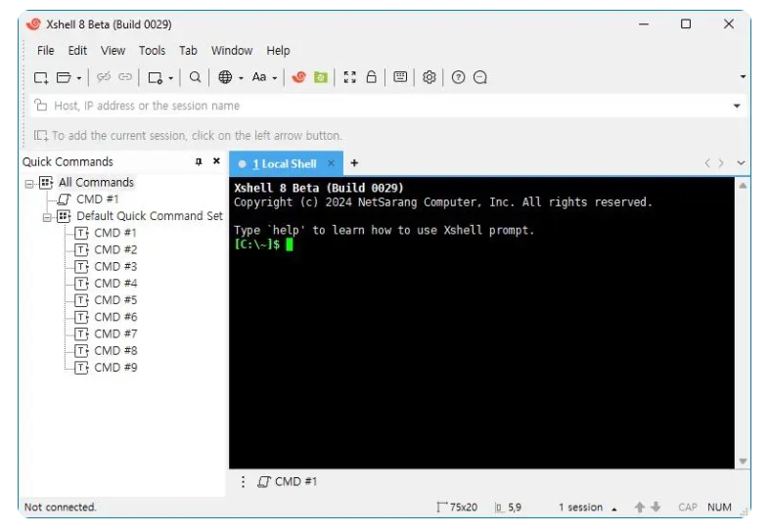770x532 pixels.
Task: Run the CMD #1 quick command button
Action: tap(288, 482)
